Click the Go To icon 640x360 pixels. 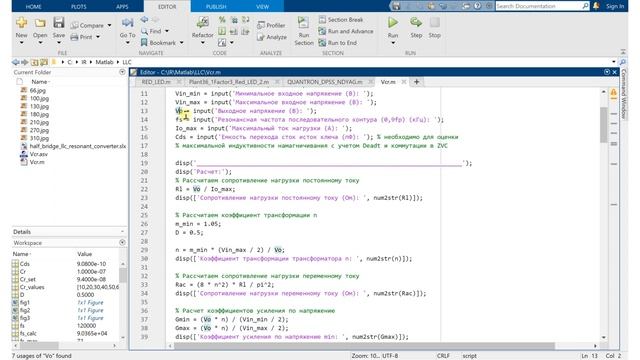[x=127, y=23]
